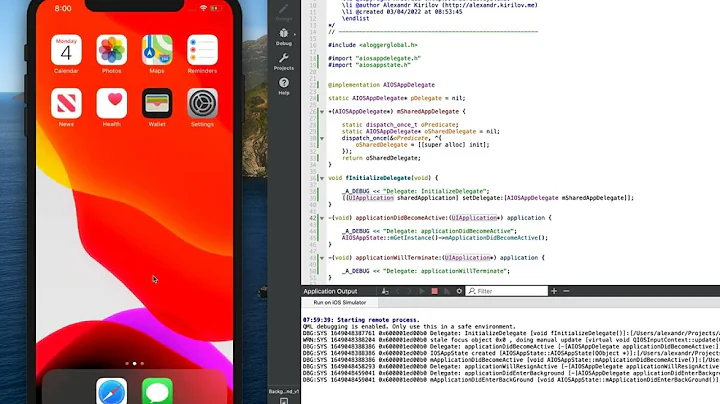Click the Filter field in Application Output
Viewport: 720px width, 404px height.
coord(507,291)
